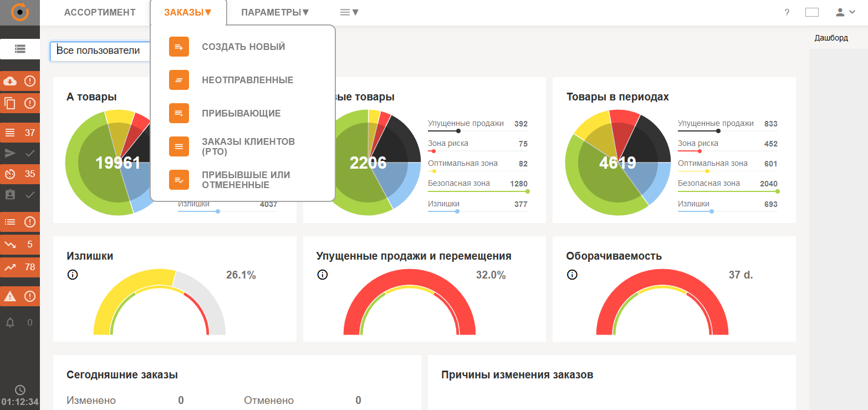Image resolution: width=868 pixels, height=410 pixels.
Task: Click the info icon in Оборачиваемость widget
Action: coord(572,274)
